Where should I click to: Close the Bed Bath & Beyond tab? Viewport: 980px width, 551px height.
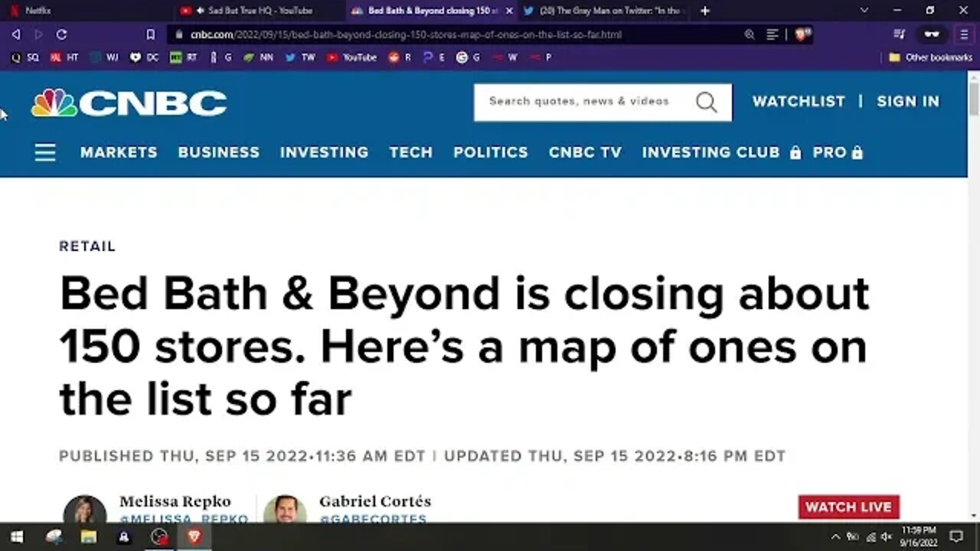click(509, 11)
